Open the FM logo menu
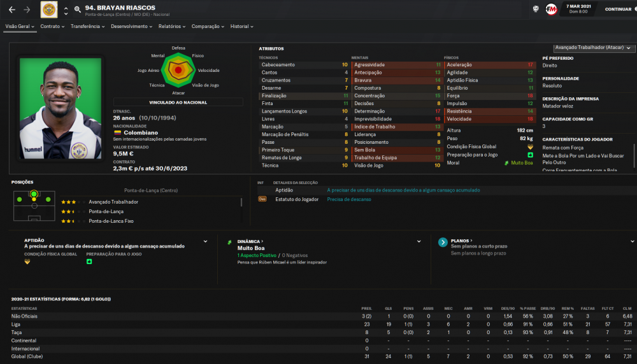The width and height of the screenshot is (637, 364). pos(551,9)
